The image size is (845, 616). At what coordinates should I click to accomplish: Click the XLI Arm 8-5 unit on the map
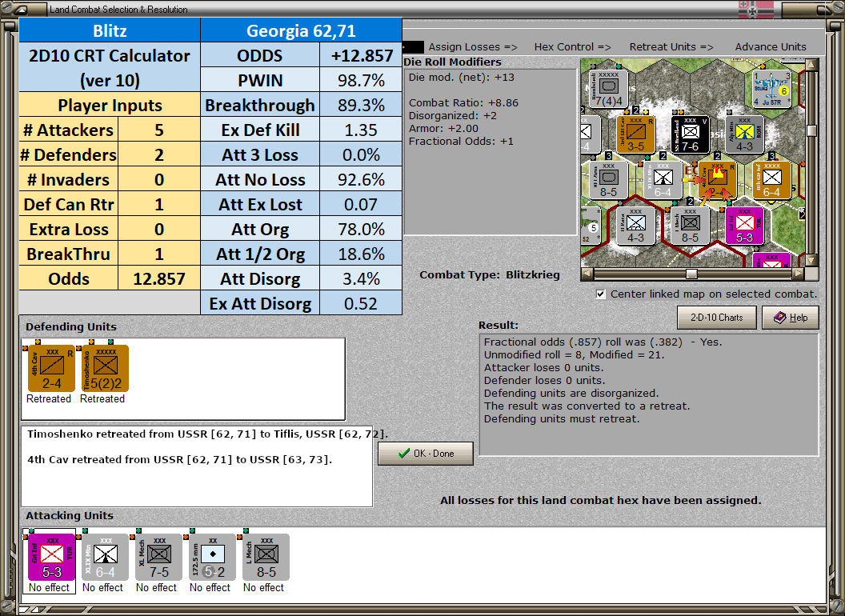[609, 180]
